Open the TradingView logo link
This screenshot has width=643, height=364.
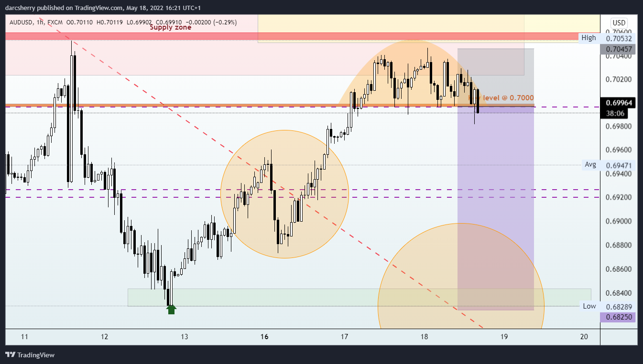(x=30, y=355)
